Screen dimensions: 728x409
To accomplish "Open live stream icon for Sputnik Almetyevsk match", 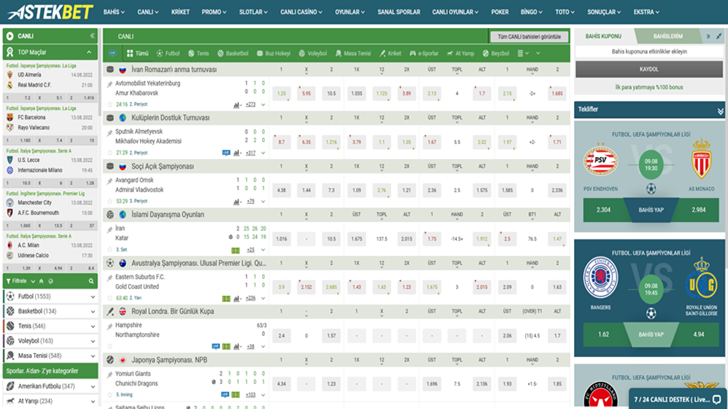I will (226, 153).
